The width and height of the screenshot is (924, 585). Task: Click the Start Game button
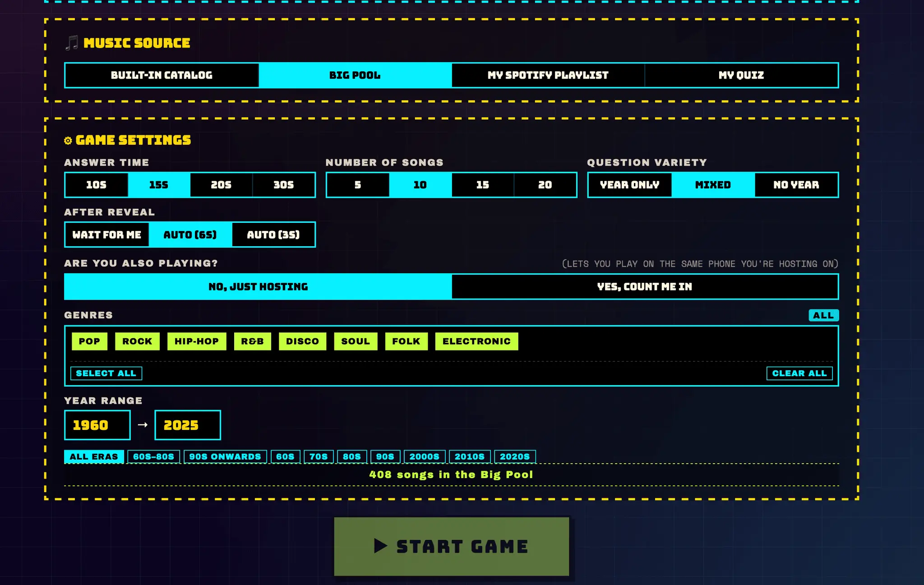pyautogui.click(x=452, y=546)
